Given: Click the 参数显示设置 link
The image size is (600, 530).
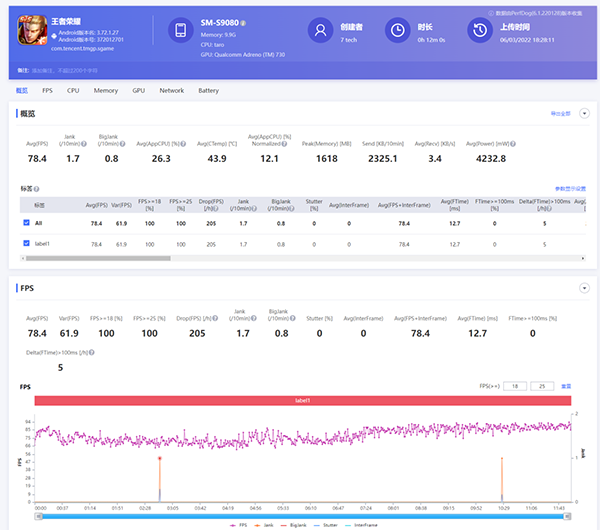Looking at the screenshot, I should tap(570, 188).
